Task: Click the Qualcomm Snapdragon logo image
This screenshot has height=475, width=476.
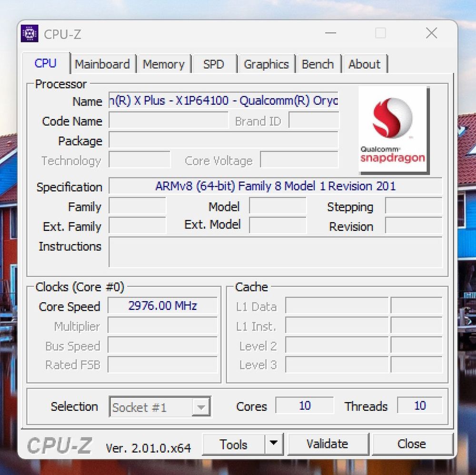Action: click(x=393, y=130)
